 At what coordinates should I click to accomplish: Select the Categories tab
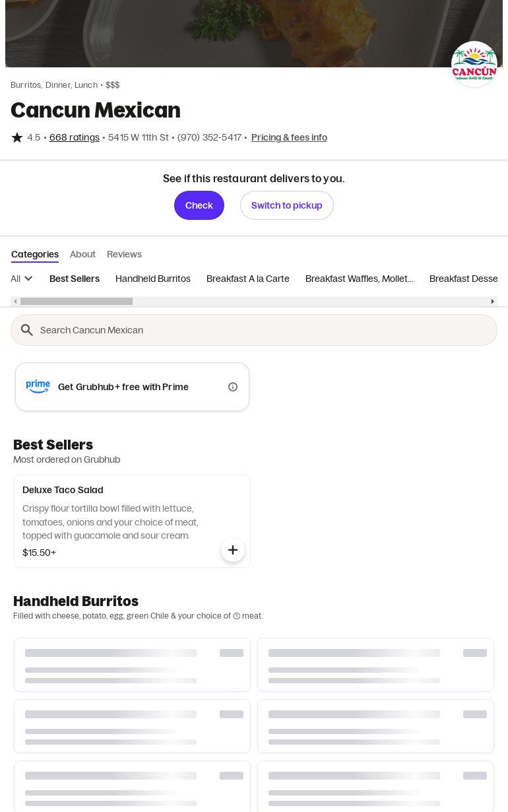pyautogui.click(x=35, y=254)
